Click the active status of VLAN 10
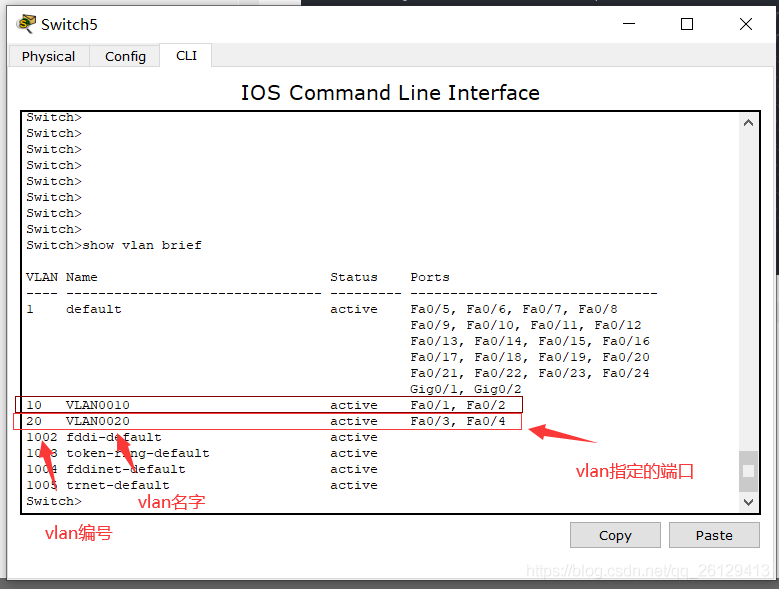 coord(354,405)
